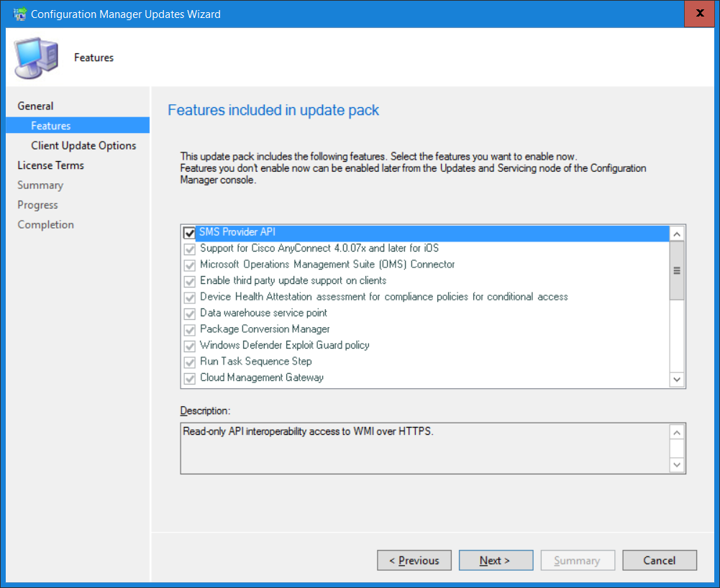Click features list scroll up arrow
The image size is (720, 588).
[x=677, y=234]
